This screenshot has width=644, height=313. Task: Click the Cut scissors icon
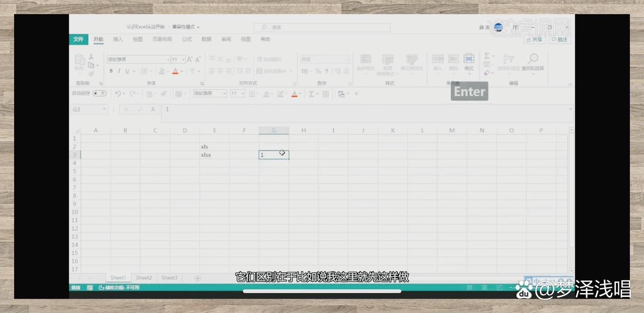click(x=91, y=57)
